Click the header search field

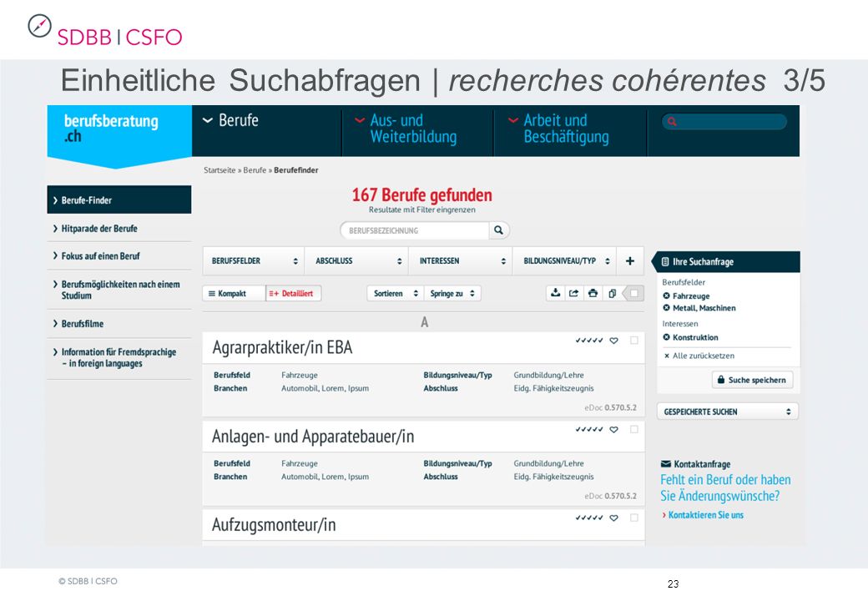point(724,122)
